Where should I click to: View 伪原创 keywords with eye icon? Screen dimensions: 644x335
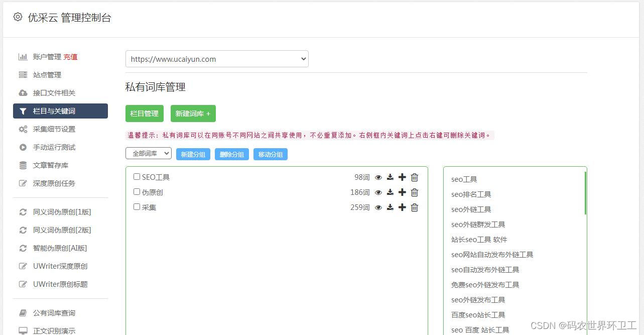378,192
